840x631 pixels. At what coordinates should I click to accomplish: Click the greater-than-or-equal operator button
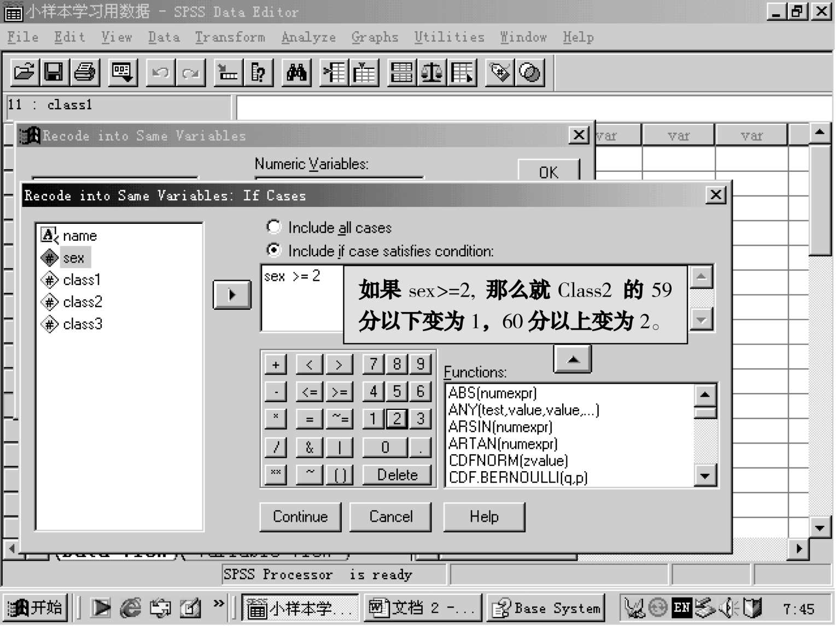339,392
